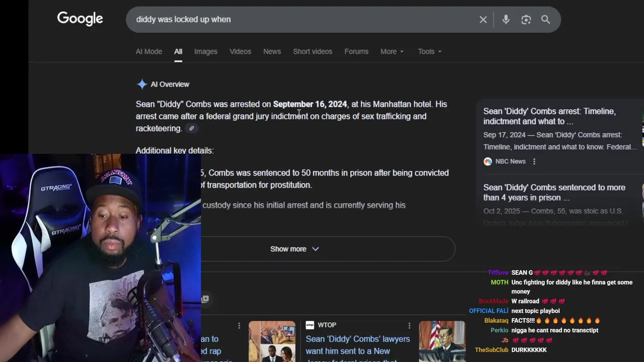
Task: Start voice search with microphone icon
Action: coord(506,20)
